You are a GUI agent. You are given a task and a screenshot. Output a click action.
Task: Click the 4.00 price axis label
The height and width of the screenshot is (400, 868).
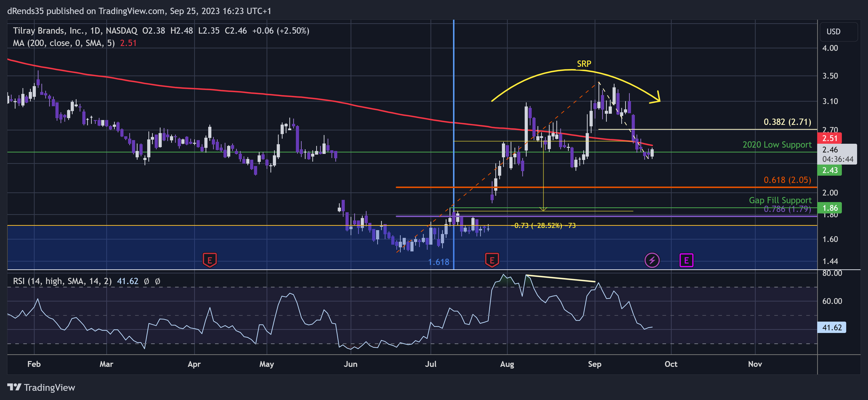830,48
